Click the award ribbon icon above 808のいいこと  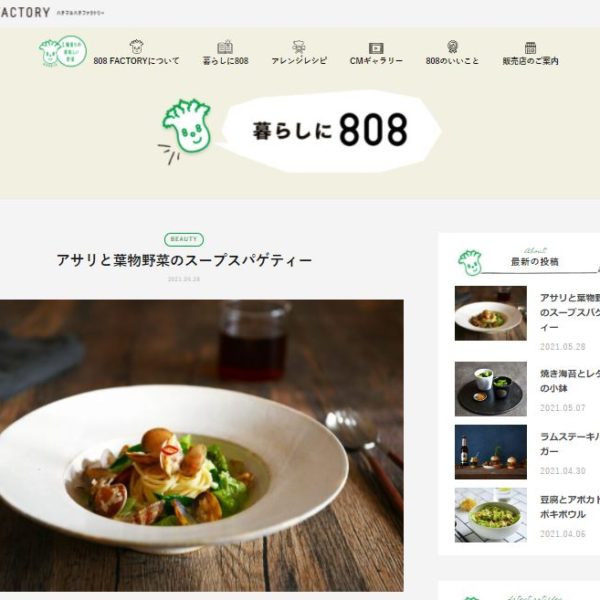tap(452, 47)
